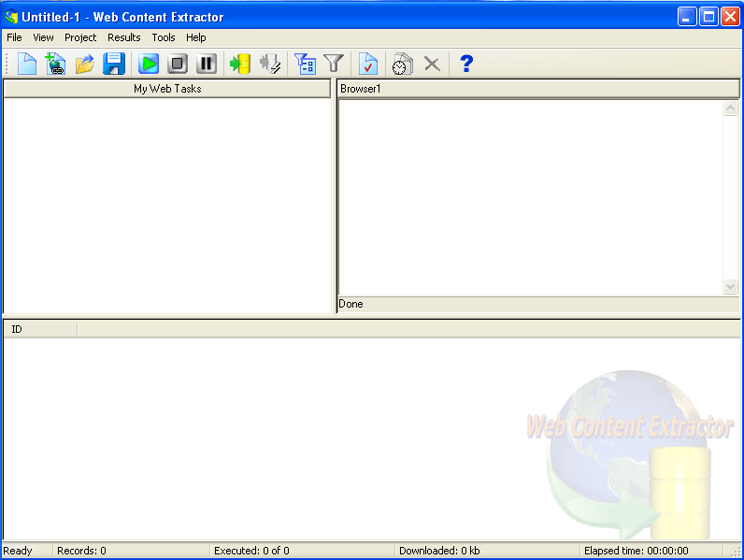
Task: Close the Web Content Extractor window
Action: (731, 17)
